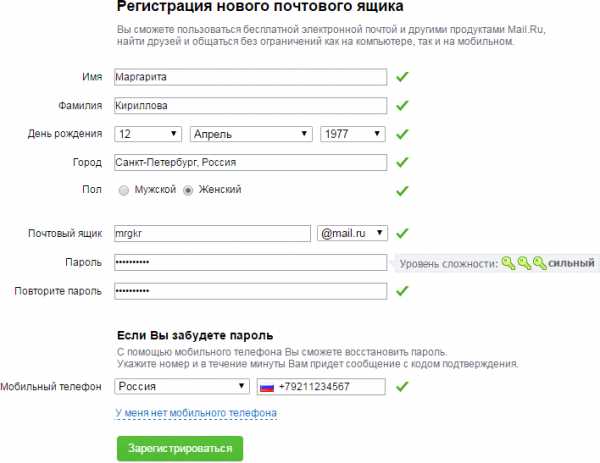Click the Имя input field containing Маргарита

tap(250, 77)
